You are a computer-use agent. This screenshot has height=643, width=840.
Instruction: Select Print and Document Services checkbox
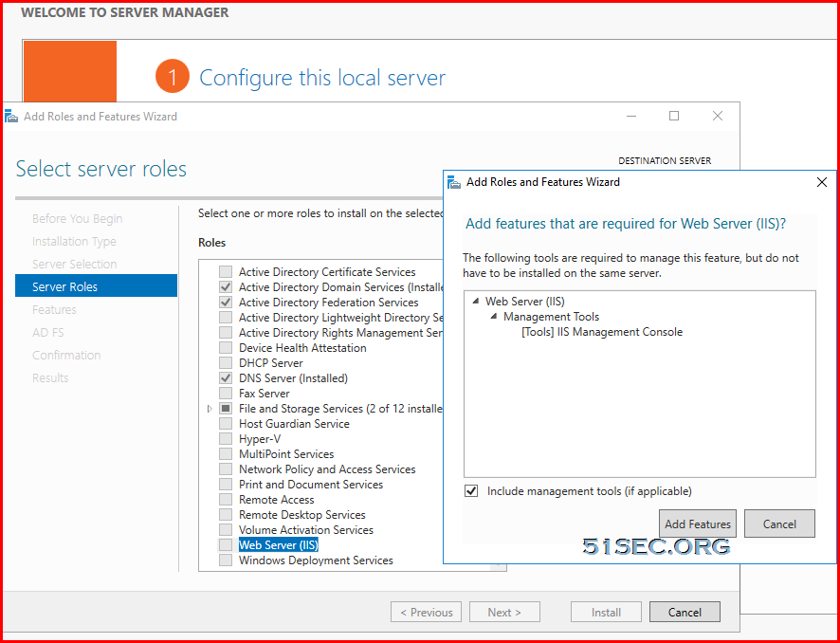[226, 485]
